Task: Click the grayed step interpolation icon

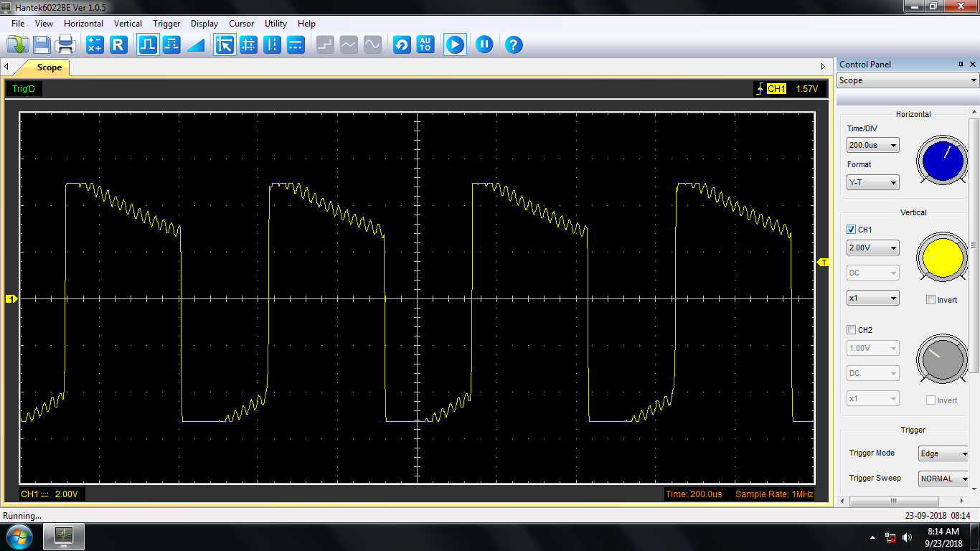Action: coord(325,44)
